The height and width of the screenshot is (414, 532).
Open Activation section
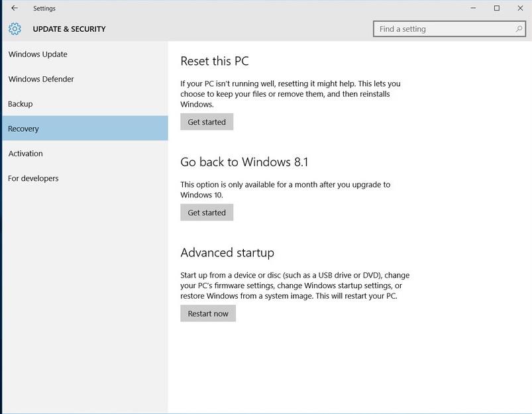(x=85, y=154)
